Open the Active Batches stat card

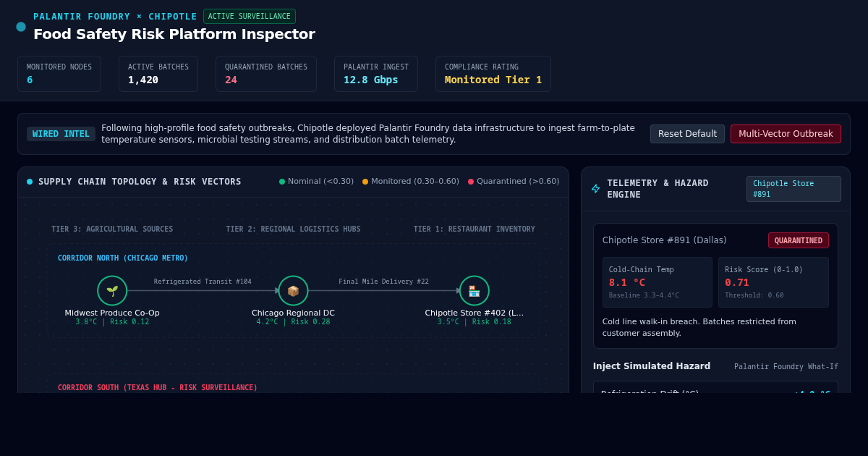[x=158, y=74]
